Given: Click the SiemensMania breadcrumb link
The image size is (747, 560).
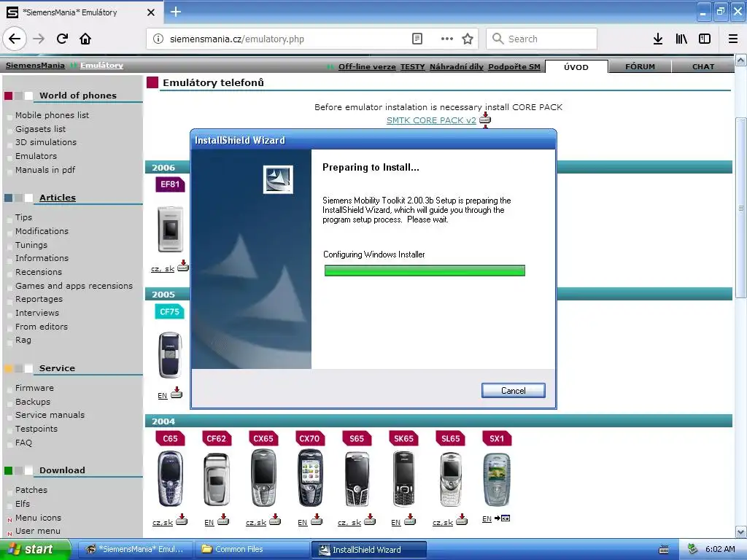Looking at the screenshot, I should pos(35,65).
